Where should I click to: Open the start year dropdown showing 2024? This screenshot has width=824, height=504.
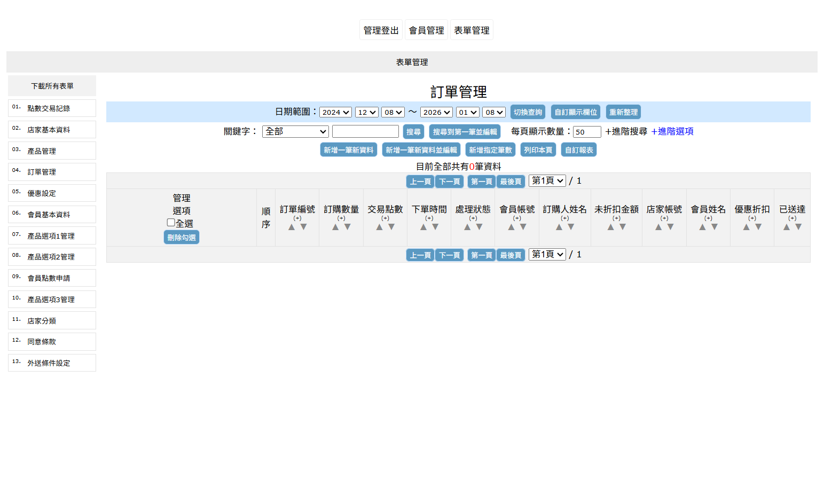pyautogui.click(x=335, y=112)
